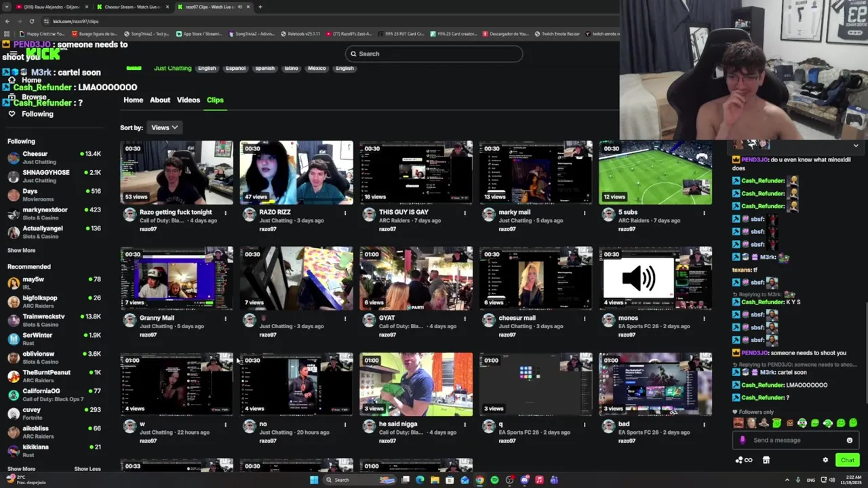Click the system tray volume icon

point(832,481)
